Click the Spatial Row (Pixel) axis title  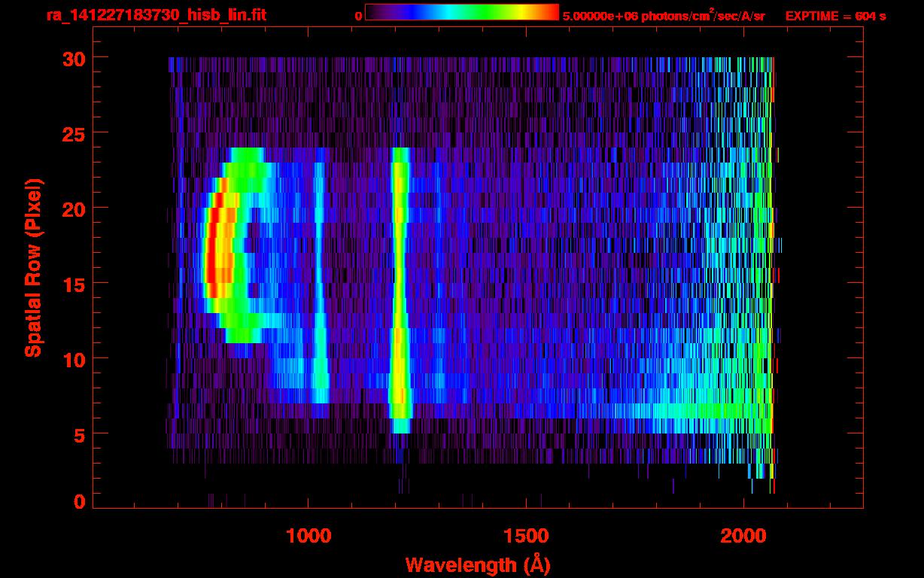pyautogui.click(x=32, y=267)
